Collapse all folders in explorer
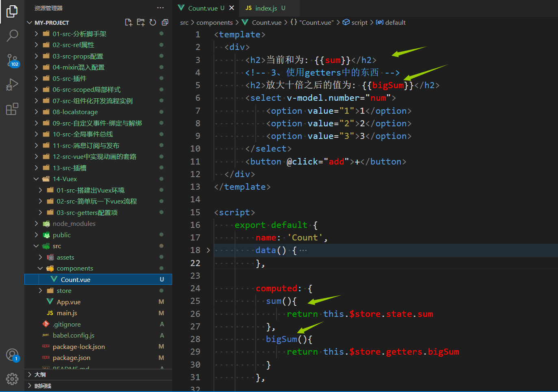Viewport: 558px width, 392px height. 165,22
